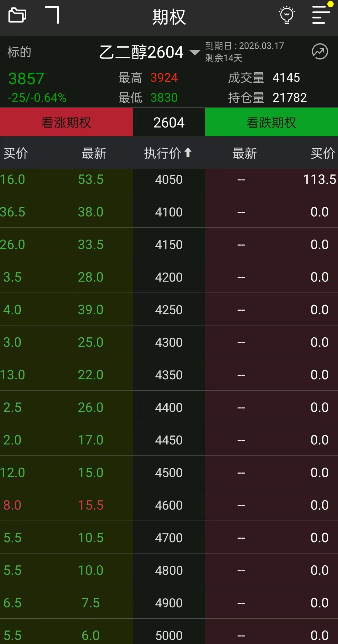Viewport: 338px width, 644px height.
Task: Open the trend chart circle icon
Action: coord(320,52)
